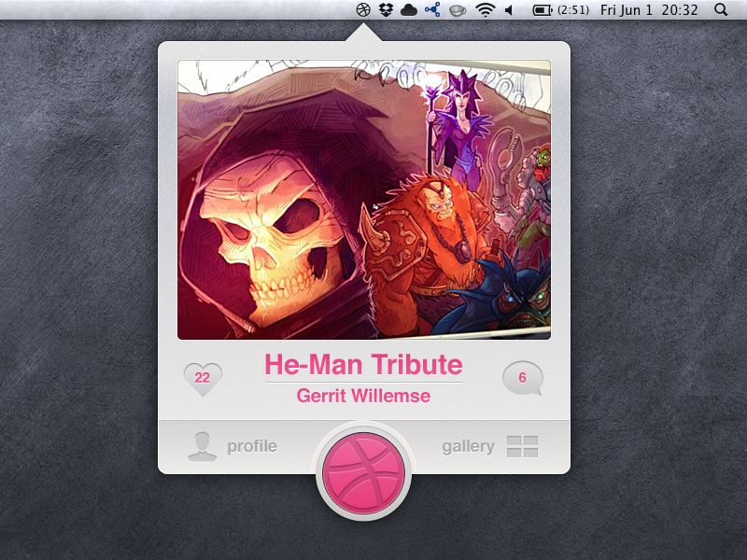Open the gallery text button

[469, 447]
